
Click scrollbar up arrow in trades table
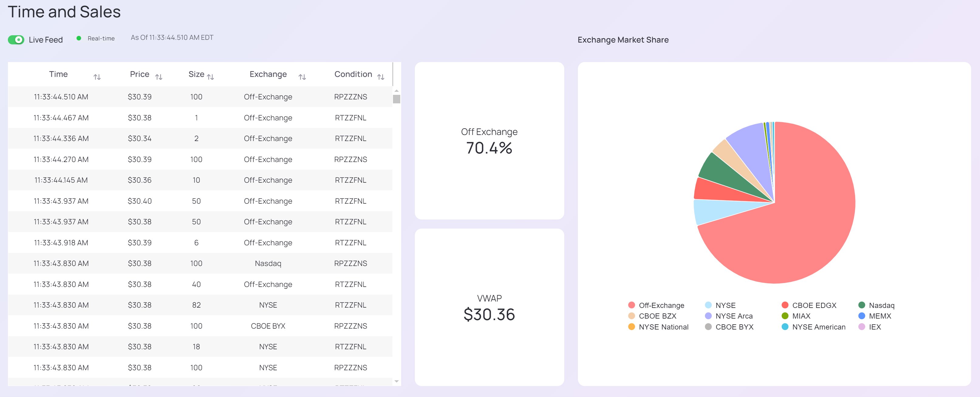pyautogui.click(x=396, y=91)
